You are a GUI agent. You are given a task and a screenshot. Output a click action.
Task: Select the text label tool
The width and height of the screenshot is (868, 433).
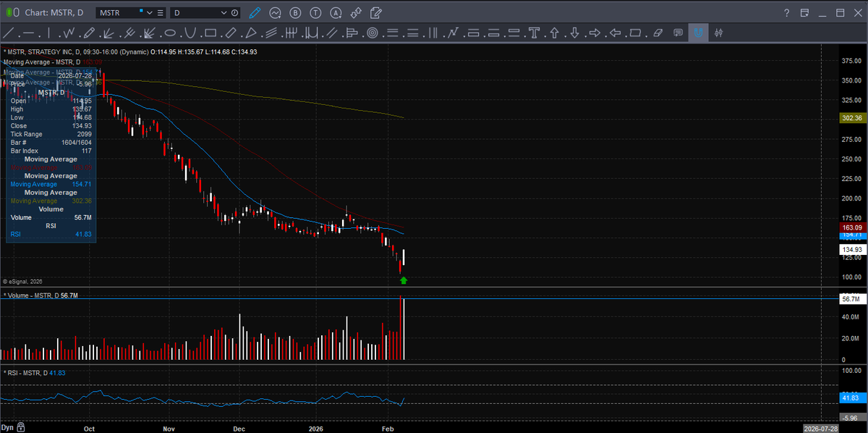tap(535, 33)
